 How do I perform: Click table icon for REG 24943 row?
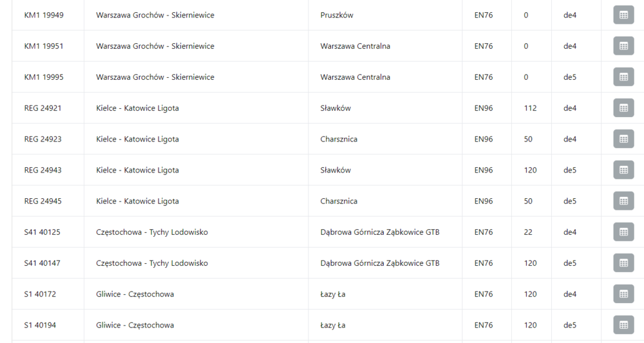(623, 170)
